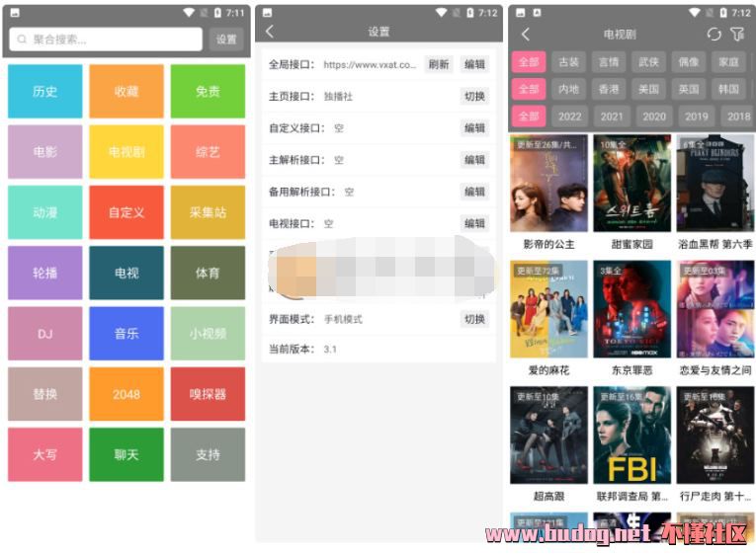Image resolution: width=756 pixels, height=554 pixels.
Task: Open 超高跟 poster
Action: [x=549, y=435]
